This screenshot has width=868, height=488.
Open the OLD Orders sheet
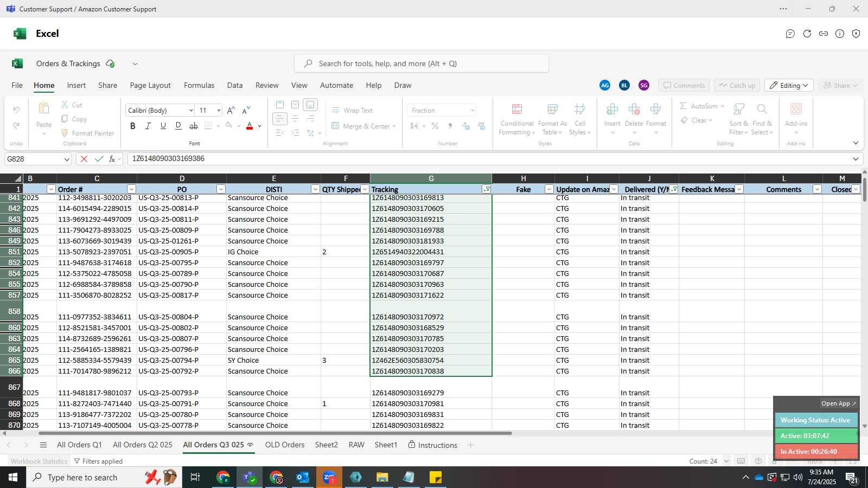click(x=285, y=445)
